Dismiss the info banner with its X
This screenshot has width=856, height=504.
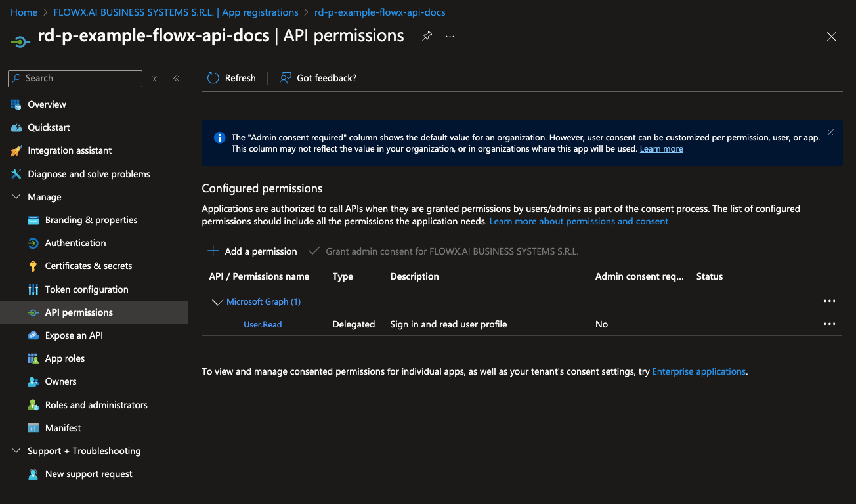[x=830, y=132]
